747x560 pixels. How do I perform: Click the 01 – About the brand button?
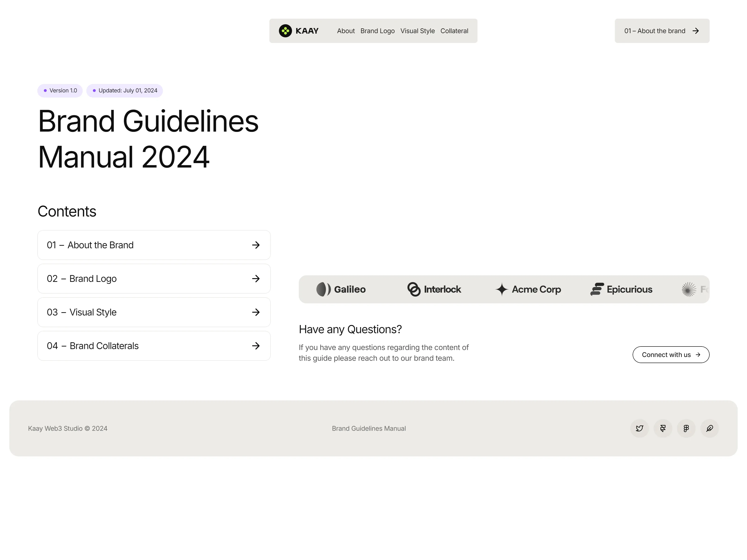click(x=662, y=31)
